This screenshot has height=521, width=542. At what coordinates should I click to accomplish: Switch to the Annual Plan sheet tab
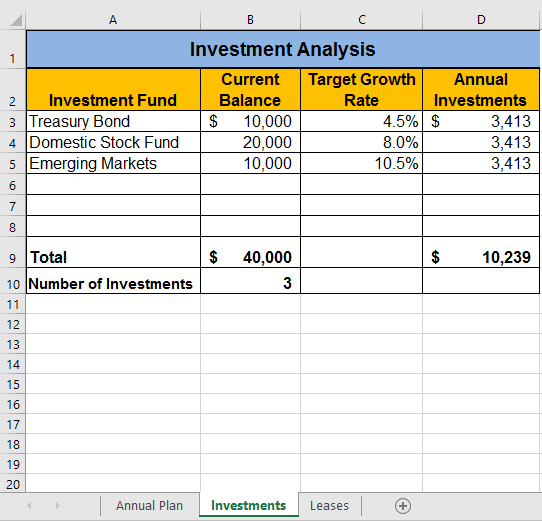pyautogui.click(x=149, y=505)
